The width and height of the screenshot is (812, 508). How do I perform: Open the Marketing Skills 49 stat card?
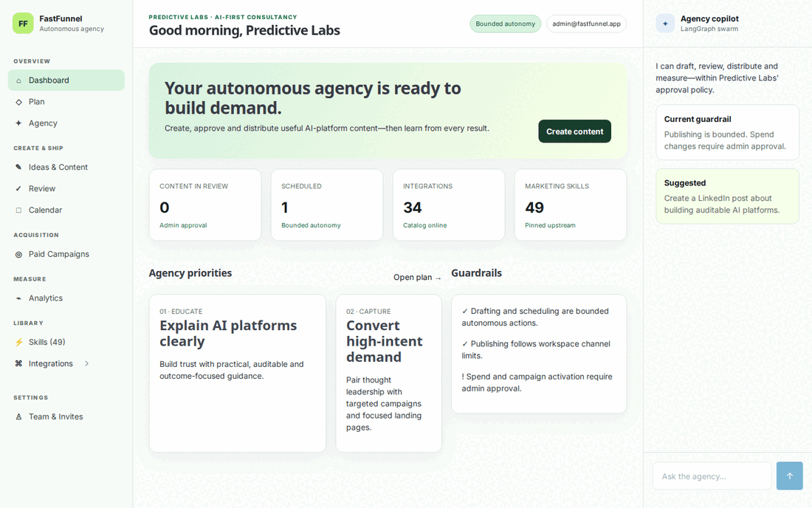pyautogui.click(x=571, y=205)
